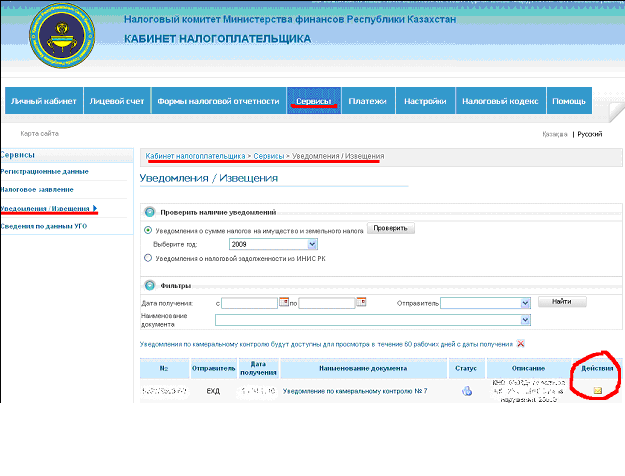Open the Личный кабинет tab

pos(44,101)
